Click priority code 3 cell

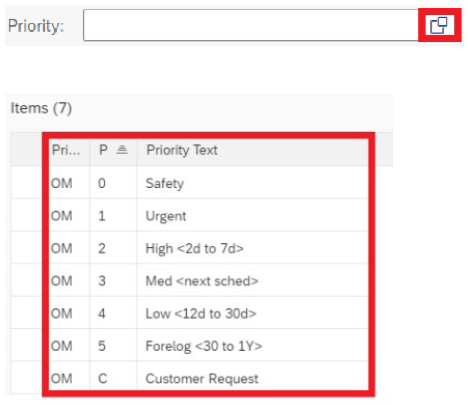point(102,281)
